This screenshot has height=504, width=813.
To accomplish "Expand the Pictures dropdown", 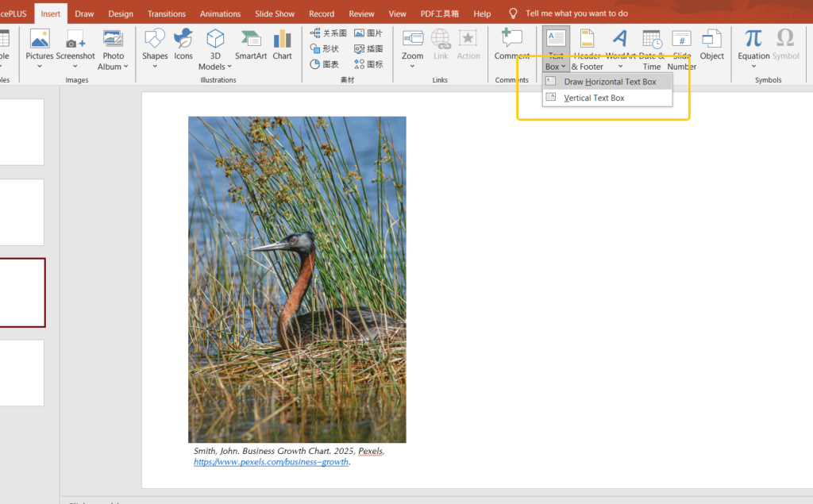I will point(40,67).
